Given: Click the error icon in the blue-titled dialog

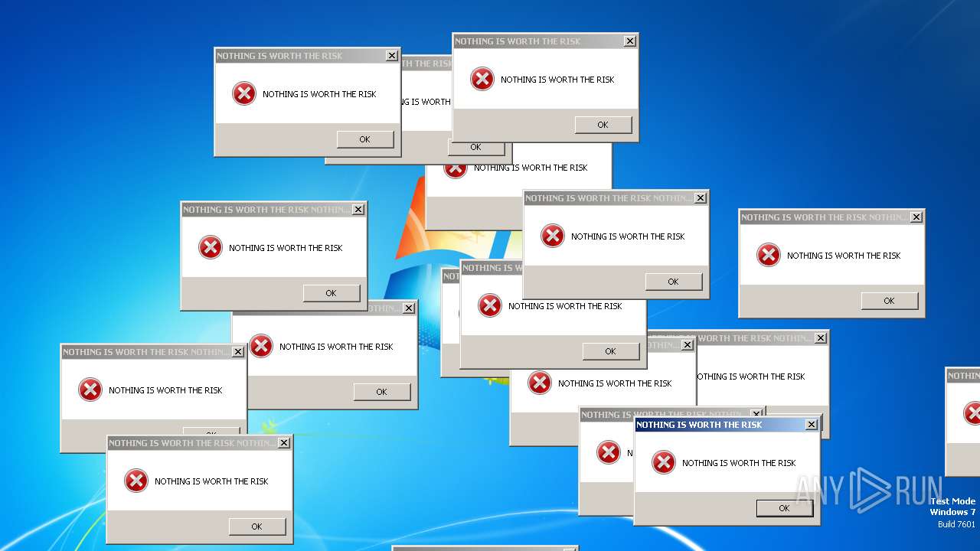Looking at the screenshot, I should [664, 462].
